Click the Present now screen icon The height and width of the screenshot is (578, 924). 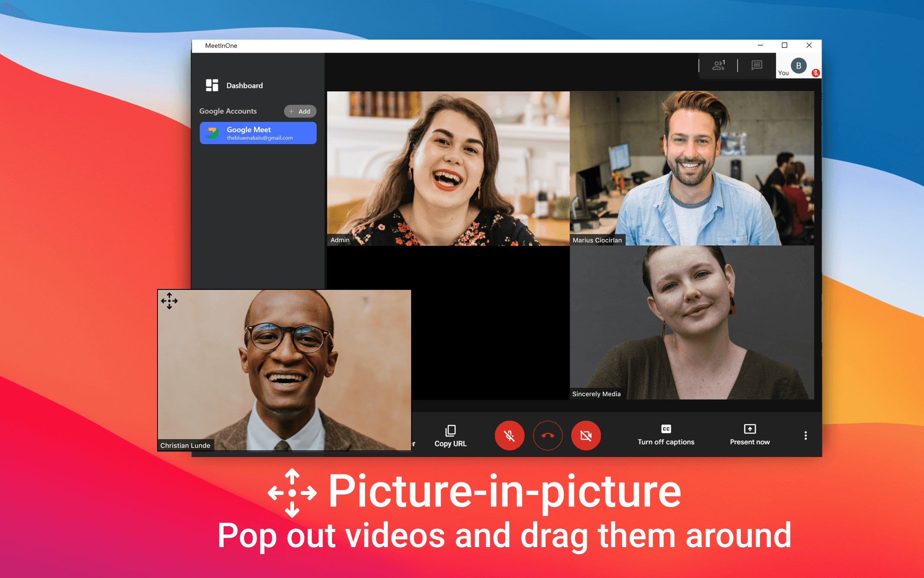(x=750, y=429)
